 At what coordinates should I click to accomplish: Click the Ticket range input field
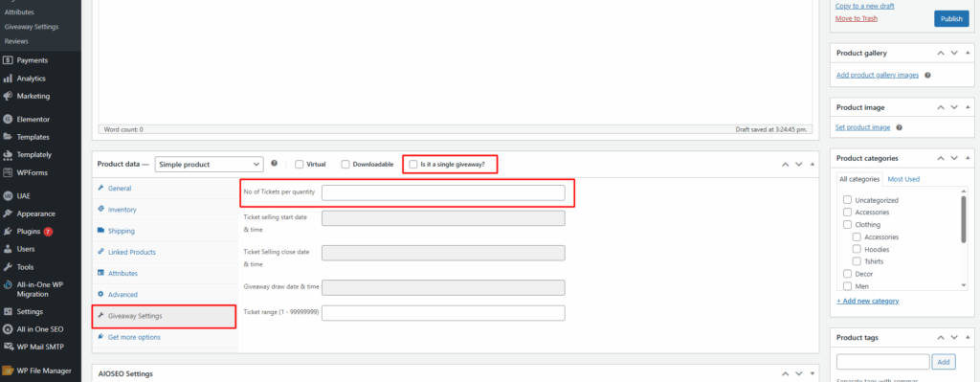(x=443, y=313)
